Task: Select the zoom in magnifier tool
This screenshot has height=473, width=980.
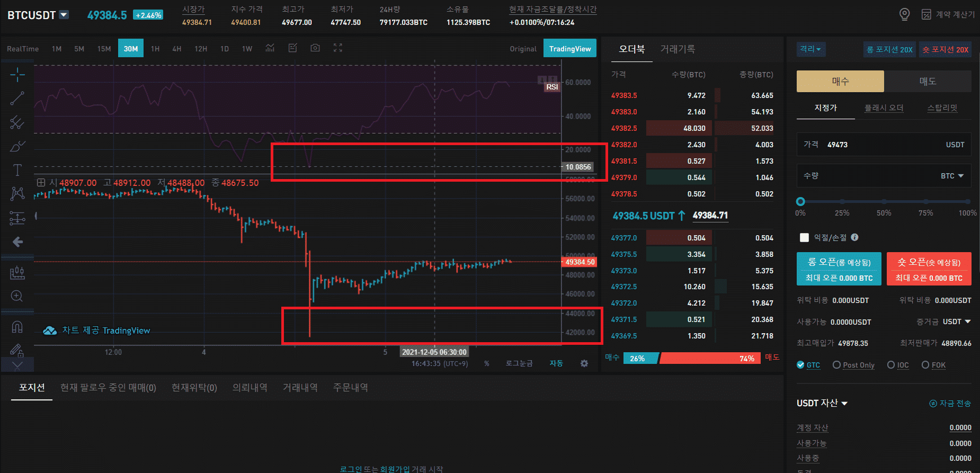Action: (x=17, y=296)
